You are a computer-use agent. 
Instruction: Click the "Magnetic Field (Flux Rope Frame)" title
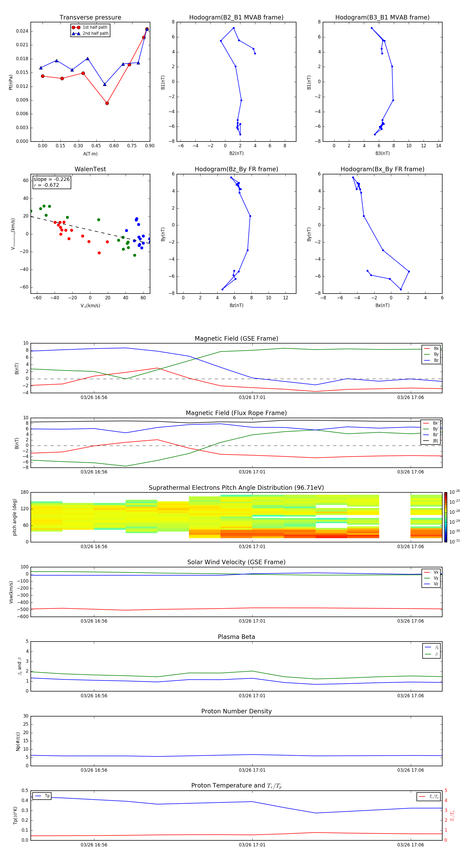tap(236, 413)
